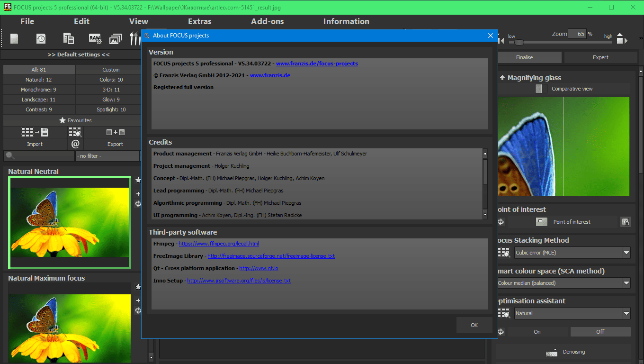Open the Cubic error (MCE) dropdown
This screenshot has width=644, height=364.
click(x=572, y=253)
